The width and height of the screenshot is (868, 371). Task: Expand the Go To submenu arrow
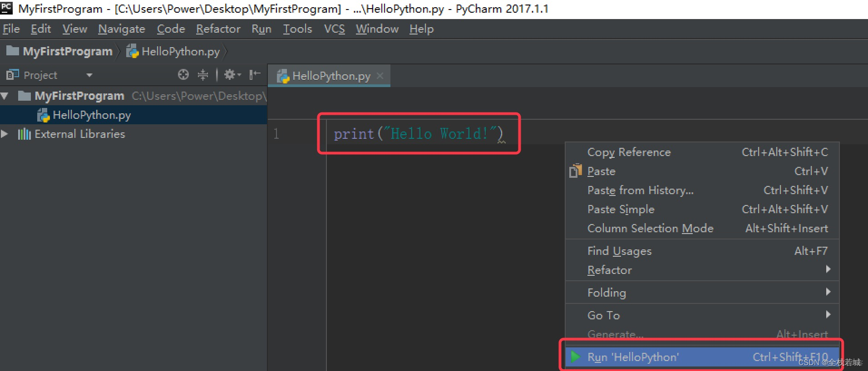pos(828,314)
